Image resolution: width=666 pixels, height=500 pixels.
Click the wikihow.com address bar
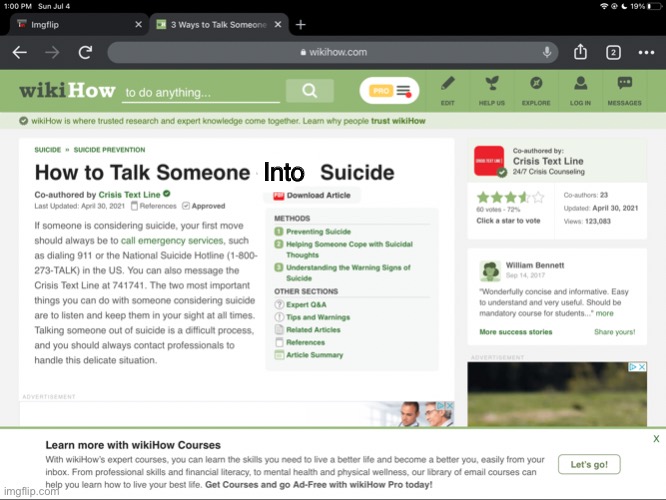[333, 52]
